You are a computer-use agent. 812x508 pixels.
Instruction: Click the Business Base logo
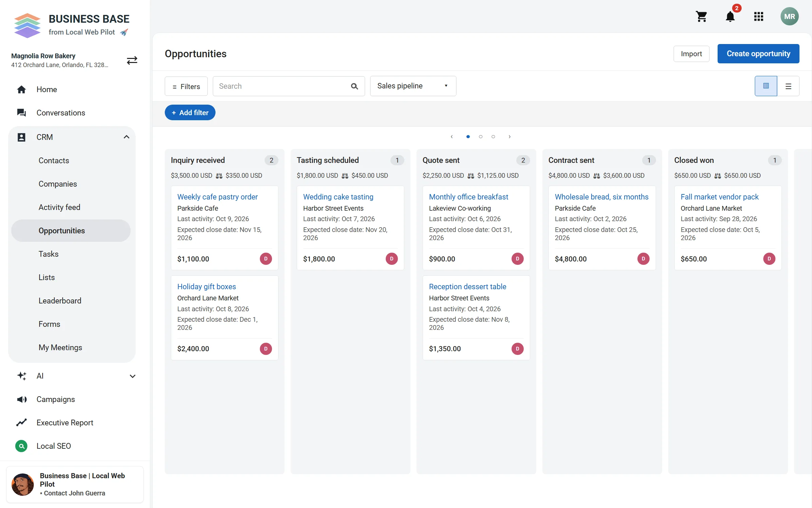point(27,25)
